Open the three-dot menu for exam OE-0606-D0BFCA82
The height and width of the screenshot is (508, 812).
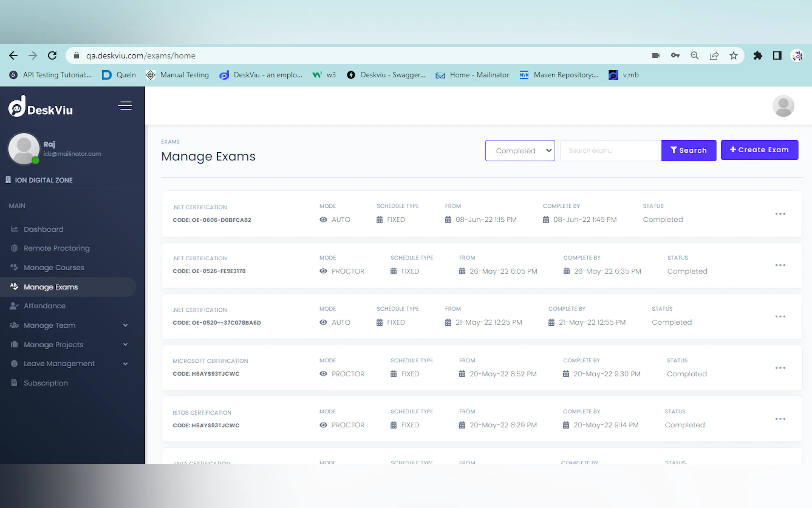(780, 214)
